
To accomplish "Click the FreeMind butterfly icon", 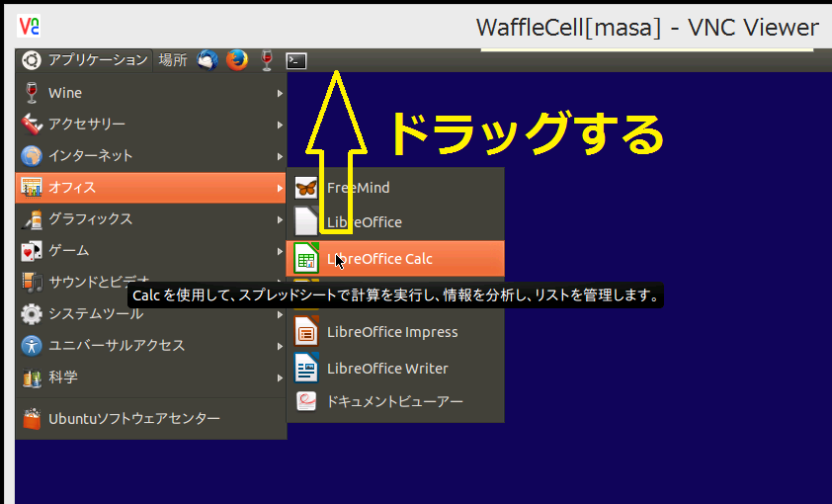I will [x=306, y=188].
